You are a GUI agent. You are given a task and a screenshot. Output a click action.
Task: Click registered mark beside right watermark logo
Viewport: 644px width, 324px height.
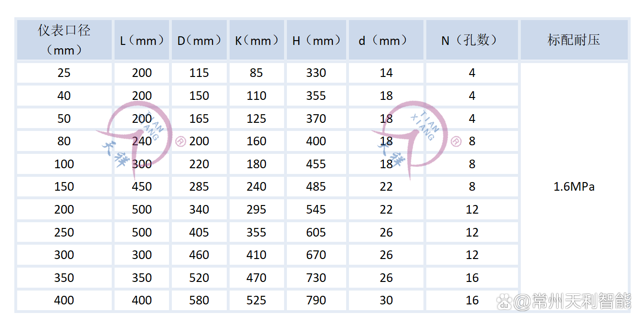click(456, 141)
